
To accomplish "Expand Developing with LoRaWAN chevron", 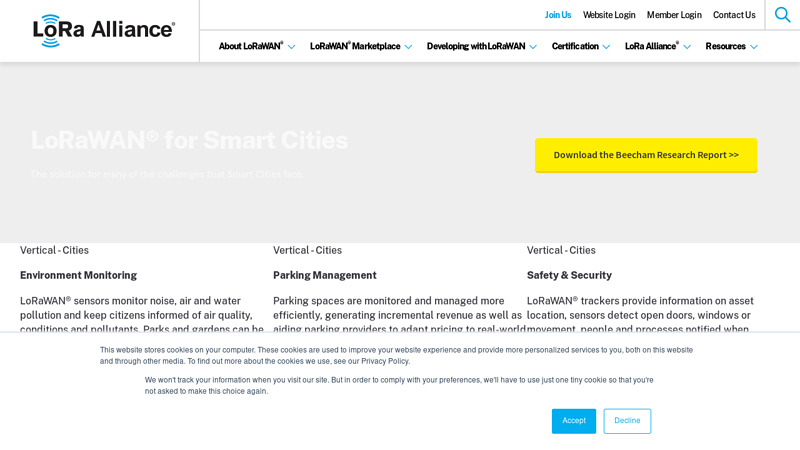I will coord(533,47).
